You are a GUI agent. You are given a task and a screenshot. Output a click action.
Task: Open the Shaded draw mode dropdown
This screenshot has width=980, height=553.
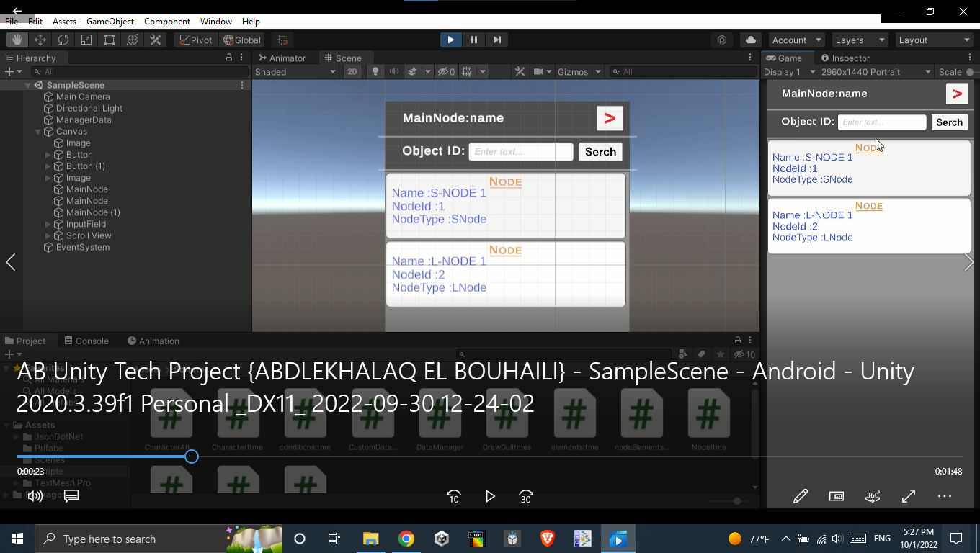click(x=295, y=72)
